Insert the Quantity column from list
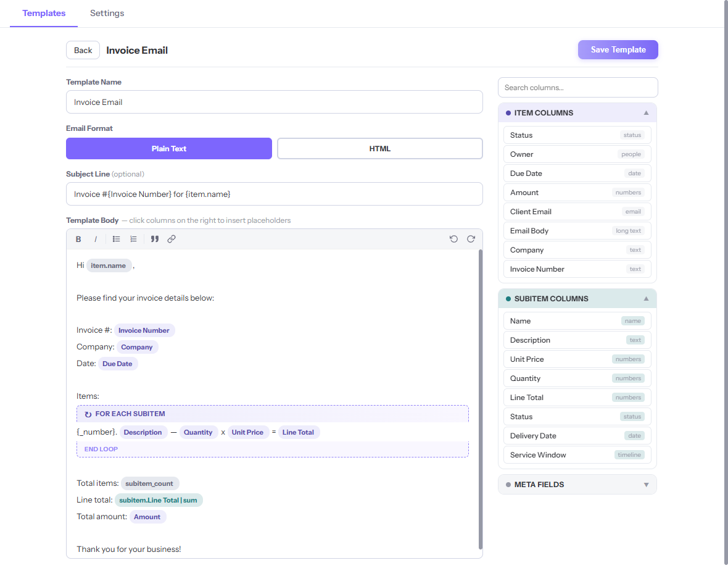The height and width of the screenshot is (568, 728). point(577,378)
